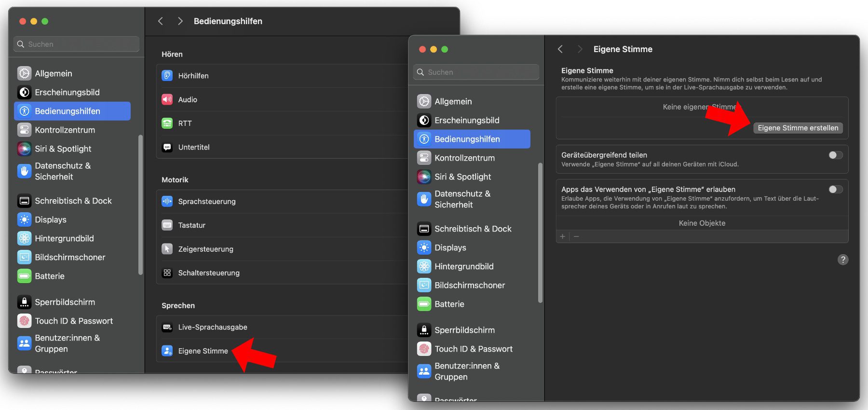Open Schaltersteuerung settings
The height and width of the screenshot is (410, 868).
coord(208,273)
